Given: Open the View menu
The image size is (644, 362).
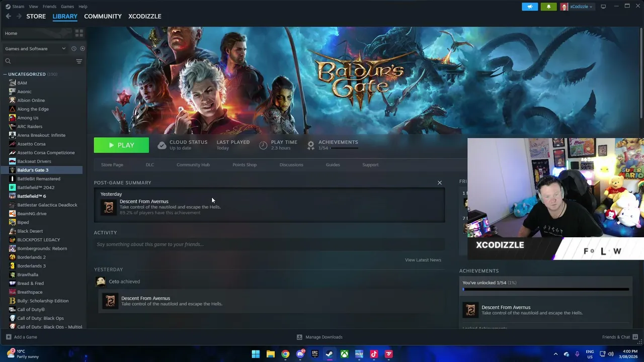Looking at the screenshot, I should tap(33, 7).
